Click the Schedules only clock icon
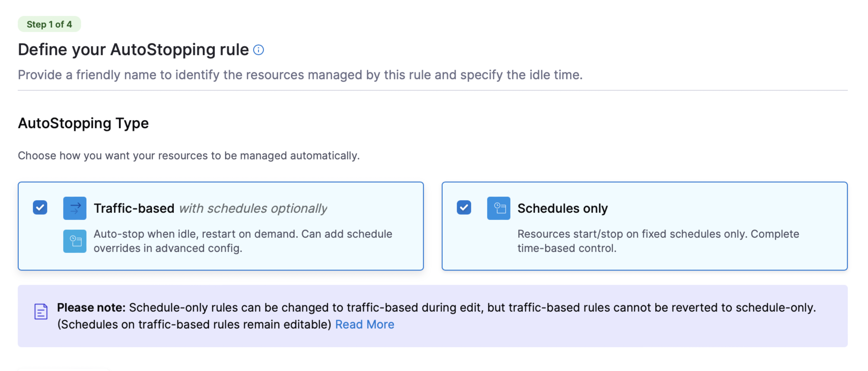Screen dimensions: 868x371 click(x=498, y=208)
